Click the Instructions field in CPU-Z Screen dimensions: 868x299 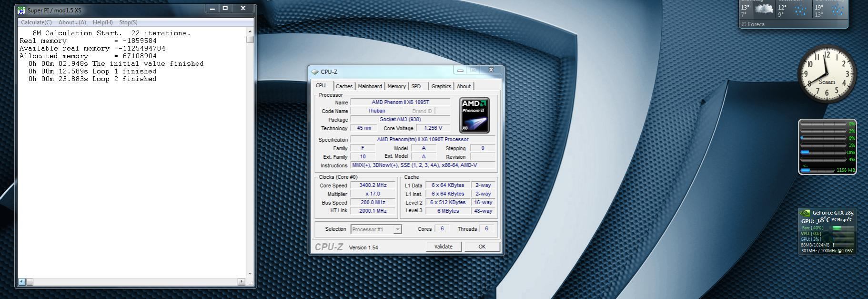point(423,165)
